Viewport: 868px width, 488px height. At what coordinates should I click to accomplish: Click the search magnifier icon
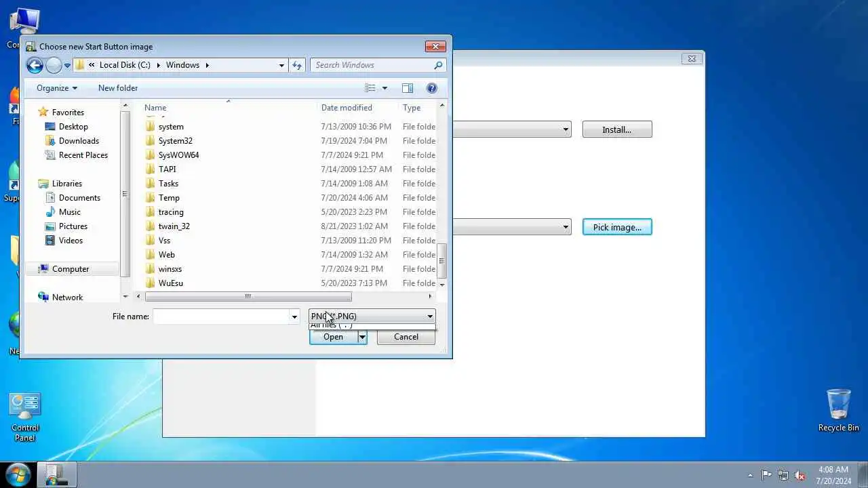(x=438, y=65)
